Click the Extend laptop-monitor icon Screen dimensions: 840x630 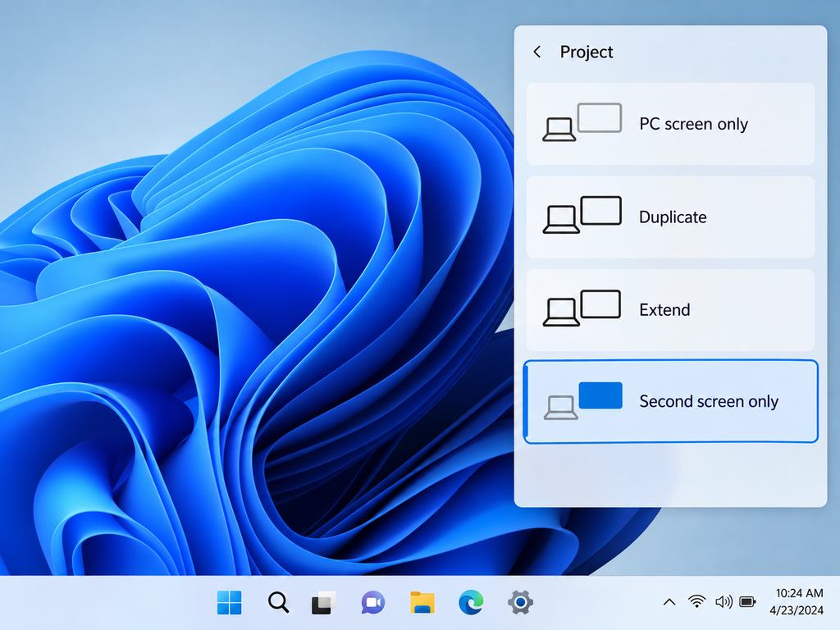582,308
